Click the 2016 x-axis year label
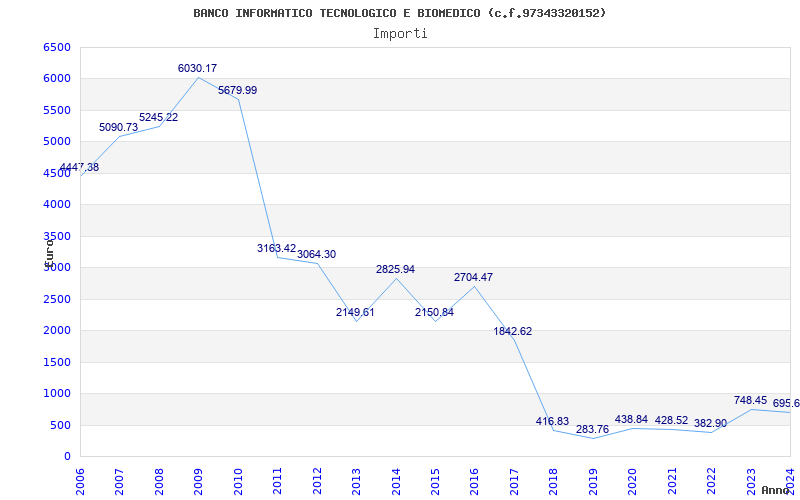 coord(474,481)
